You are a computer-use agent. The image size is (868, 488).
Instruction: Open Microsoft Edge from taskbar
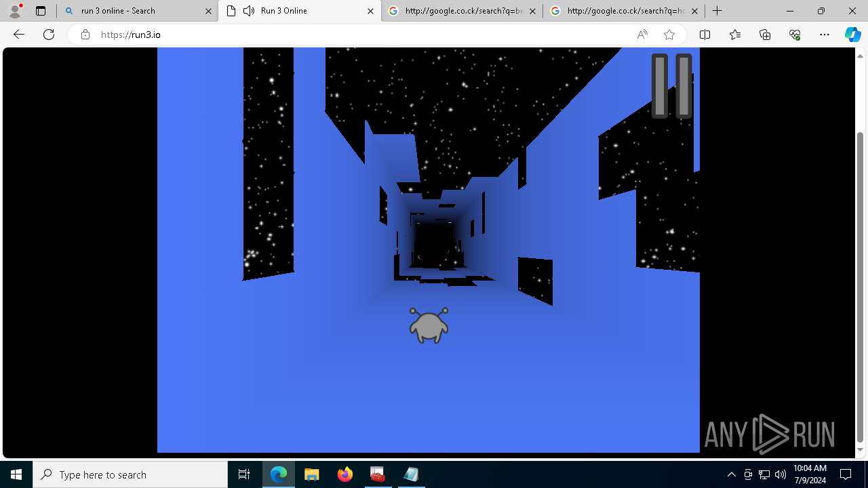pos(279,474)
